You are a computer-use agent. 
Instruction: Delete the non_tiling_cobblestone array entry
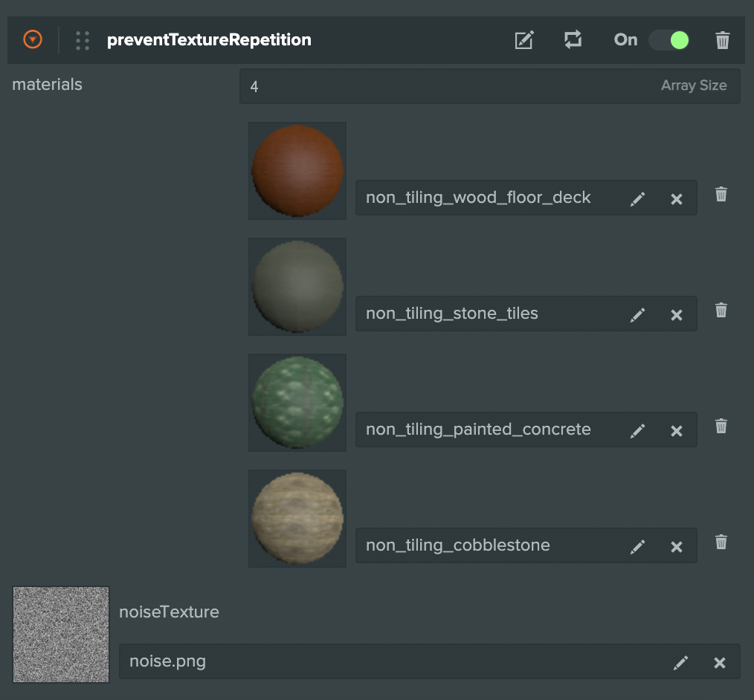(x=721, y=542)
